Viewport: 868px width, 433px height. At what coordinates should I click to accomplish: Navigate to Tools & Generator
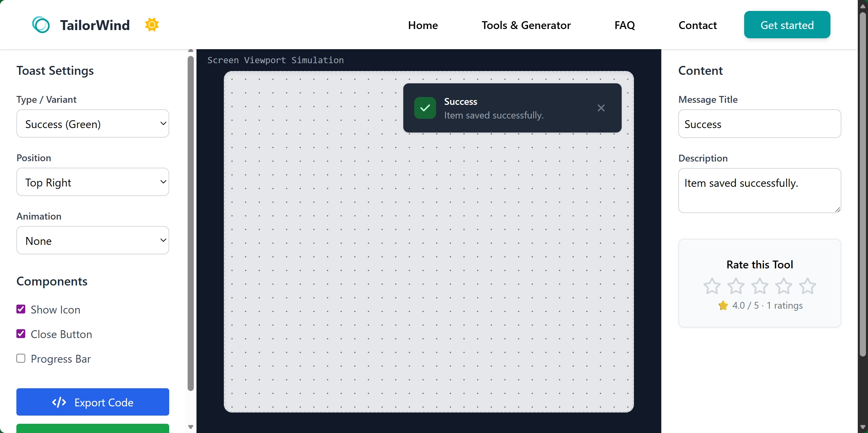click(526, 25)
